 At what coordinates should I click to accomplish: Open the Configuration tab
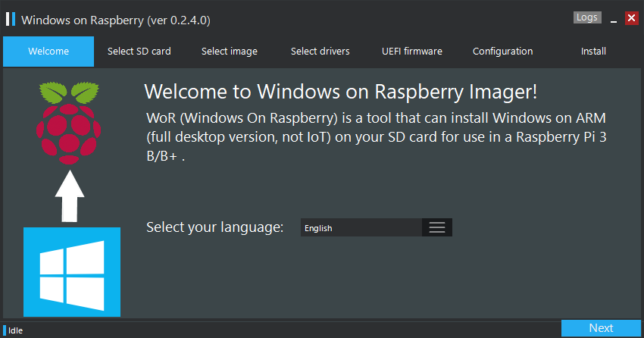pyautogui.click(x=503, y=52)
